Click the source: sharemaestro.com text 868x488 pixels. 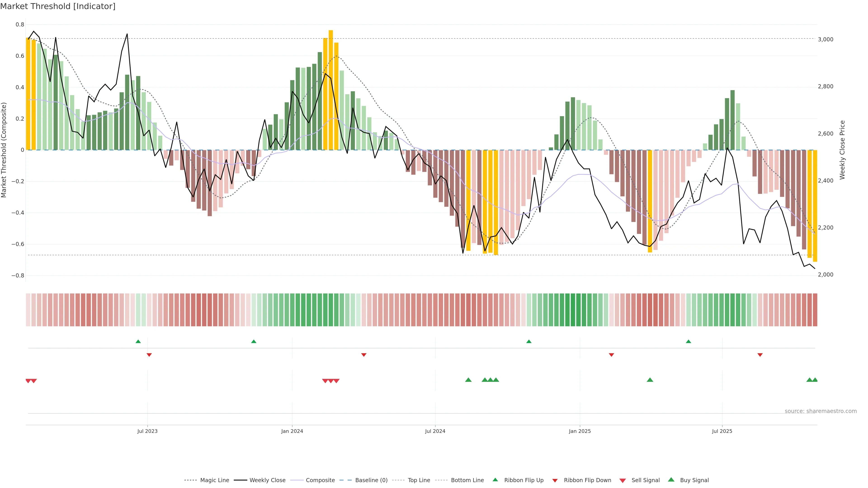pos(821,411)
